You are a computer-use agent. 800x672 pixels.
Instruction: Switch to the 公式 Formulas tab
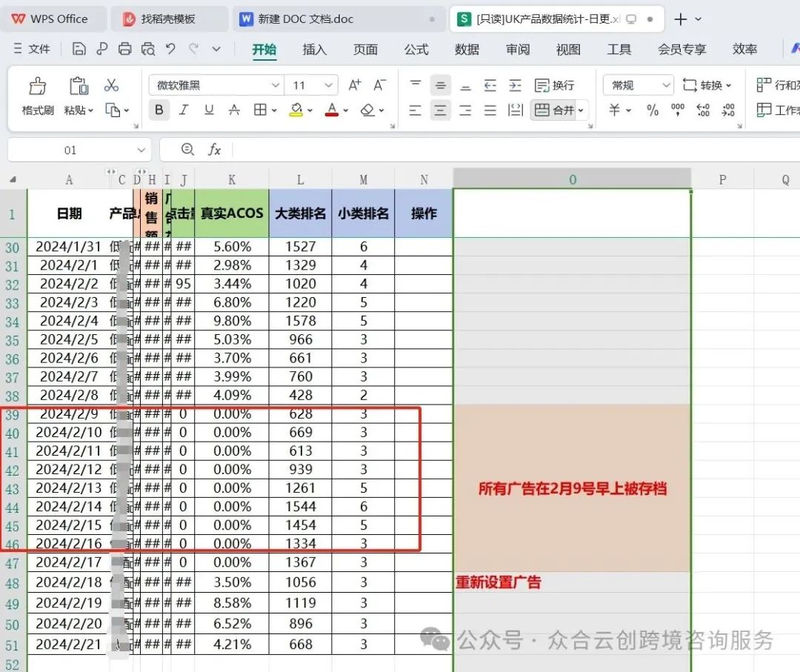[x=416, y=50]
